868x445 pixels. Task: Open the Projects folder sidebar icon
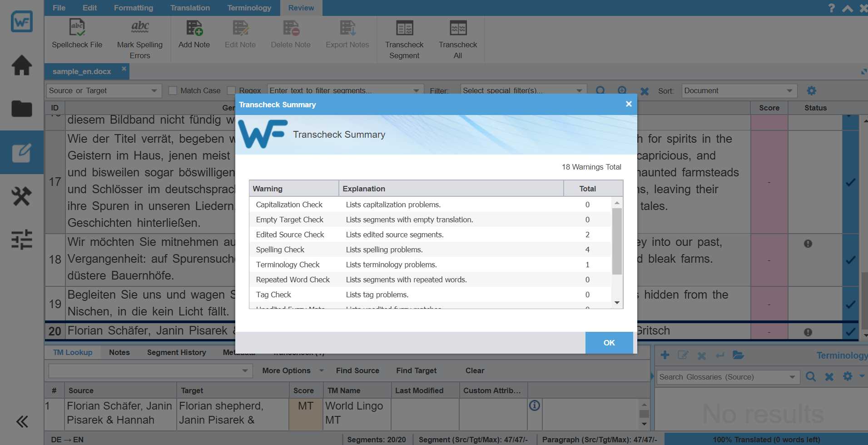point(22,109)
